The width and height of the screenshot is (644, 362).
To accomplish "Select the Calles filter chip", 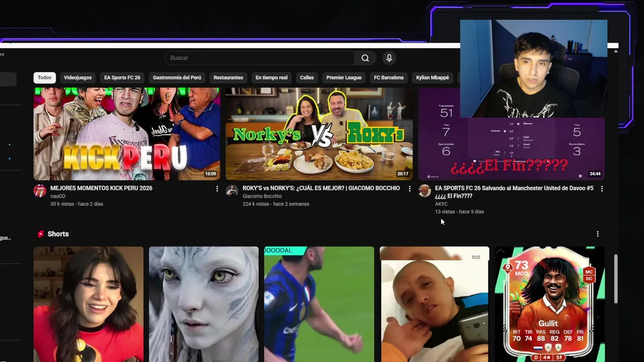I will tap(307, 77).
